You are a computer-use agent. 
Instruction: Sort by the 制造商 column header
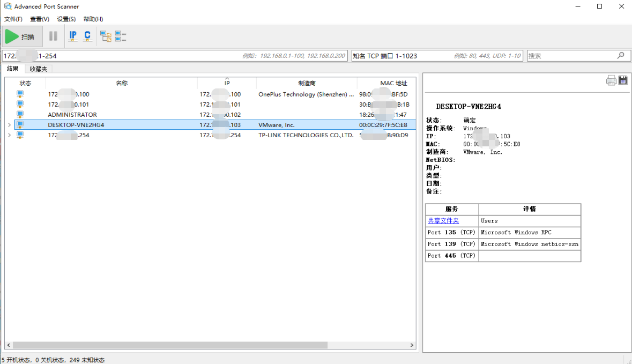point(307,83)
